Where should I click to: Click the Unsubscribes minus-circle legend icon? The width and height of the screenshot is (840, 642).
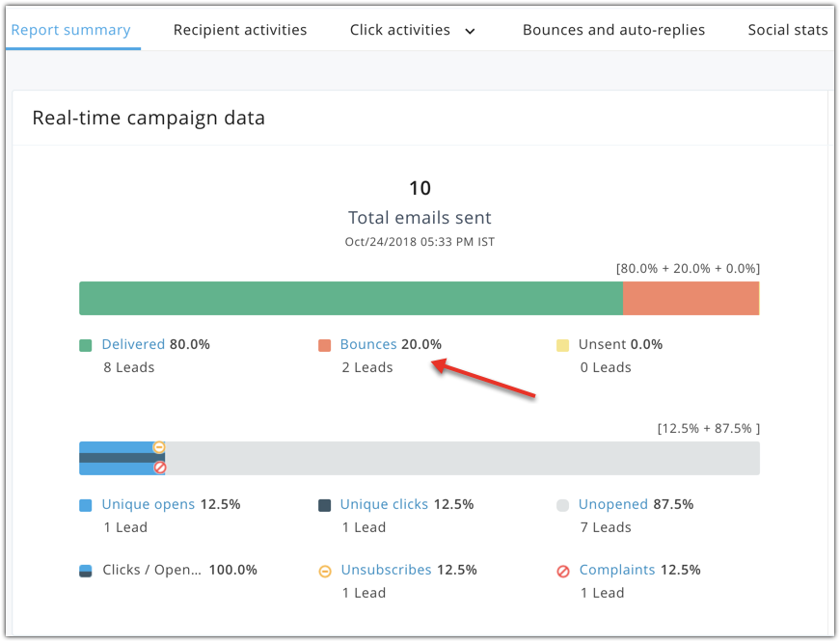coord(325,571)
